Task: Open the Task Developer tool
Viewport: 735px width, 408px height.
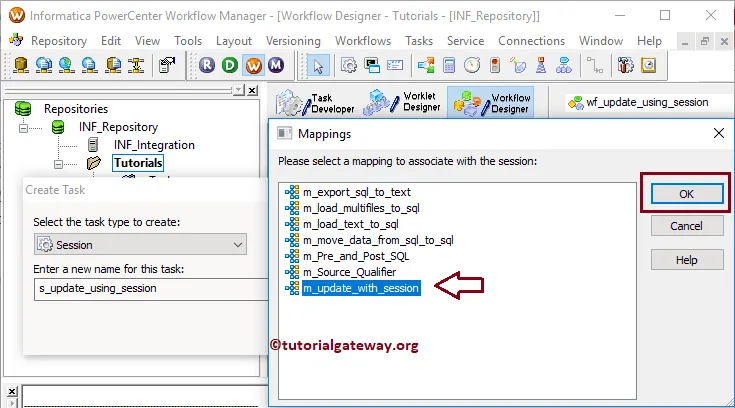Action: (x=315, y=103)
